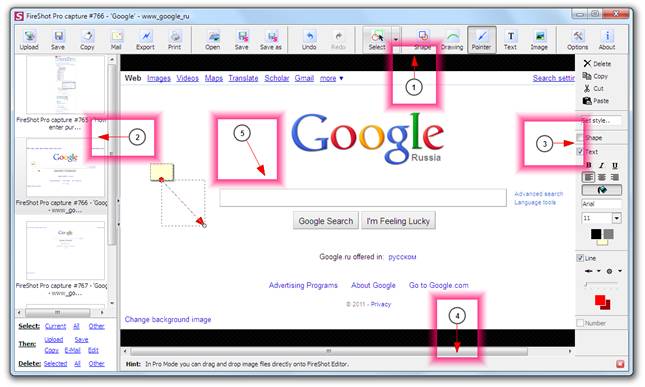The width and height of the screenshot is (645, 387).
Task: Click the thumbnail list scroll-down arrow
Action: [112, 303]
